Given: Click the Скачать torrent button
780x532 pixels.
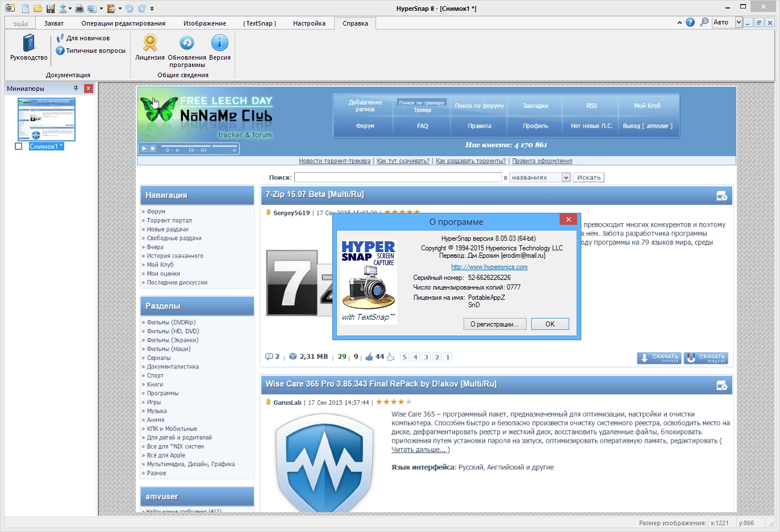Looking at the screenshot, I should pos(659,358).
